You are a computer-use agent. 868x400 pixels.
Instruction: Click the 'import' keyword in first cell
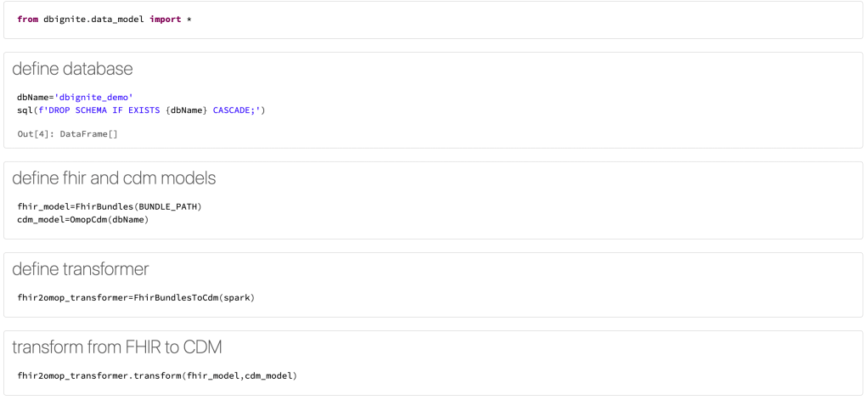pos(165,20)
